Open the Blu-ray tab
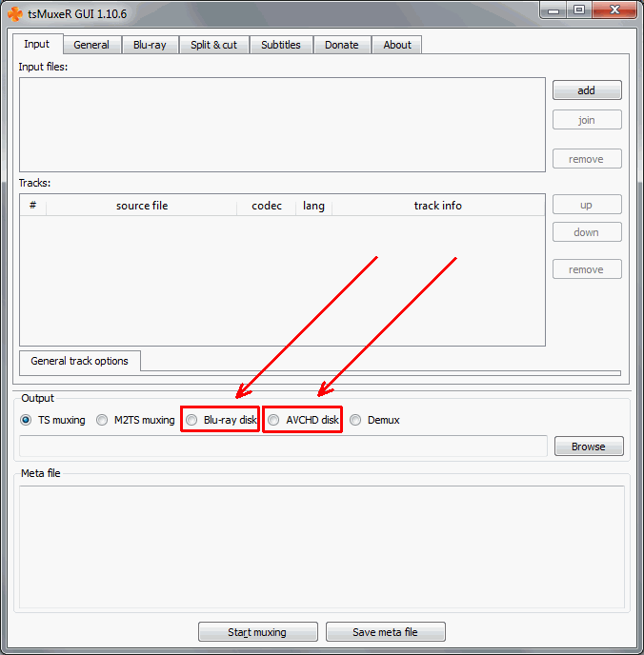The width and height of the screenshot is (644, 655). click(x=150, y=45)
